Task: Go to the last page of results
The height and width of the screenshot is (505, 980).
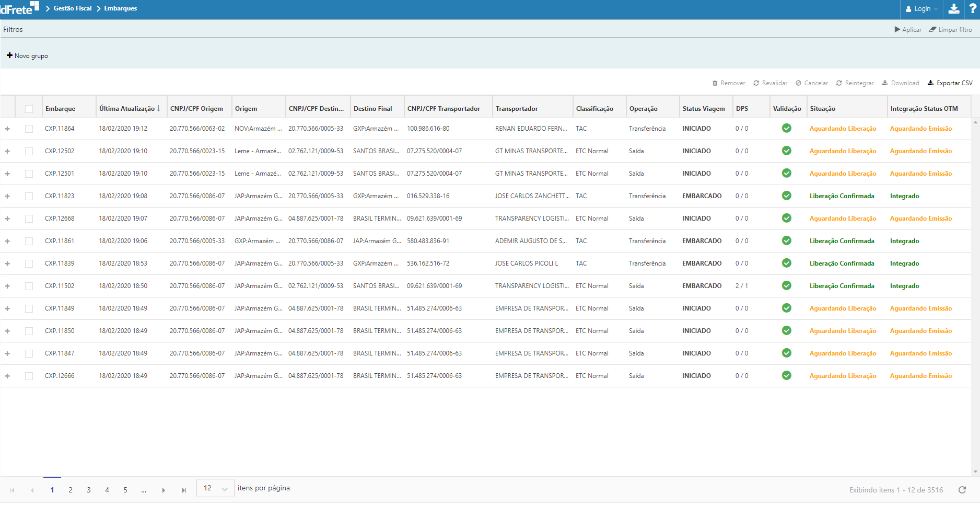Action: (184, 490)
